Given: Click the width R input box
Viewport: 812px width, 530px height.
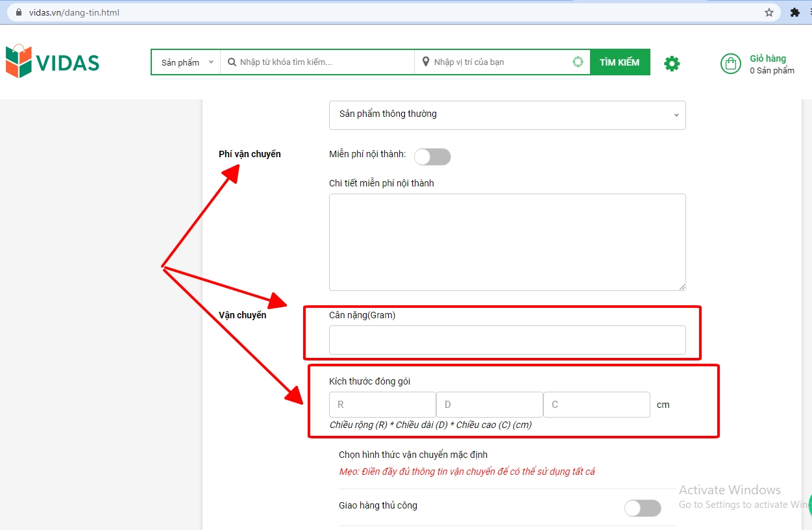Looking at the screenshot, I should coord(382,405).
